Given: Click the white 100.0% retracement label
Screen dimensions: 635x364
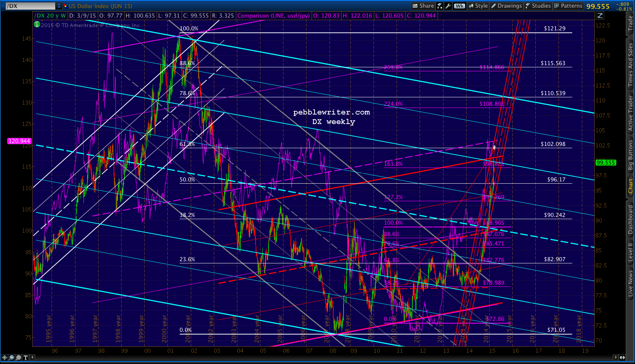Looking at the screenshot, I should pyautogui.click(x=189, y=28).
